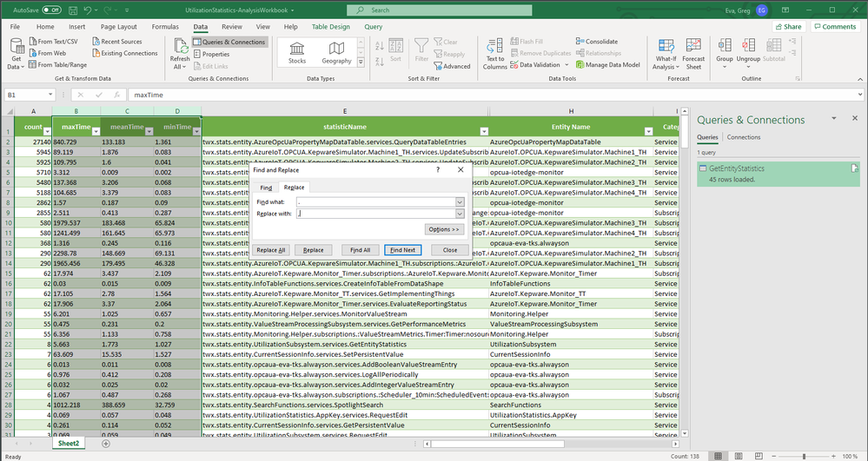Close the Find and Replace dialog via Close button
This screenshot has height=461, width=868.
point(450,249)
